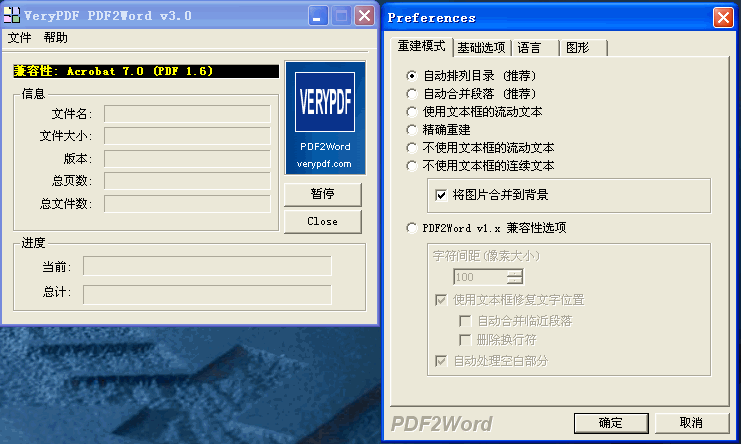This screenshot has width=741, height=444.
Task: Click the 字符间距 spinner arrows
Action: 515,277
